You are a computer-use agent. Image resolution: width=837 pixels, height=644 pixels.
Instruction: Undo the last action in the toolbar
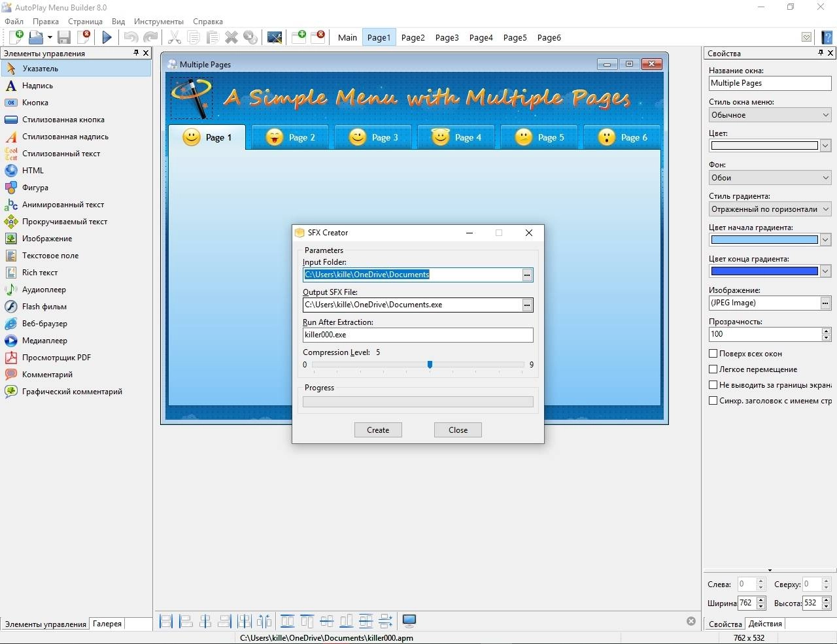click(x=131, y=37)
